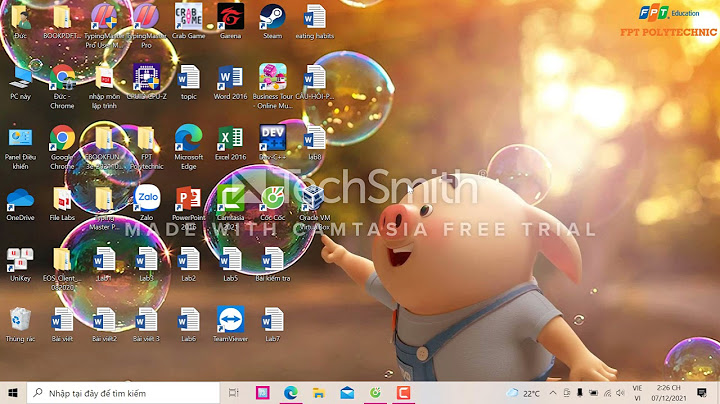
Task: Open Edge from the taskbar
Action: point(290,393)
